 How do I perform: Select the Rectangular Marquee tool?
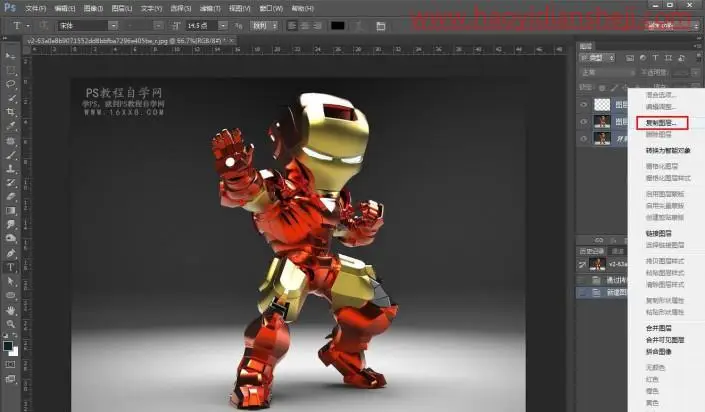point(10,70)
